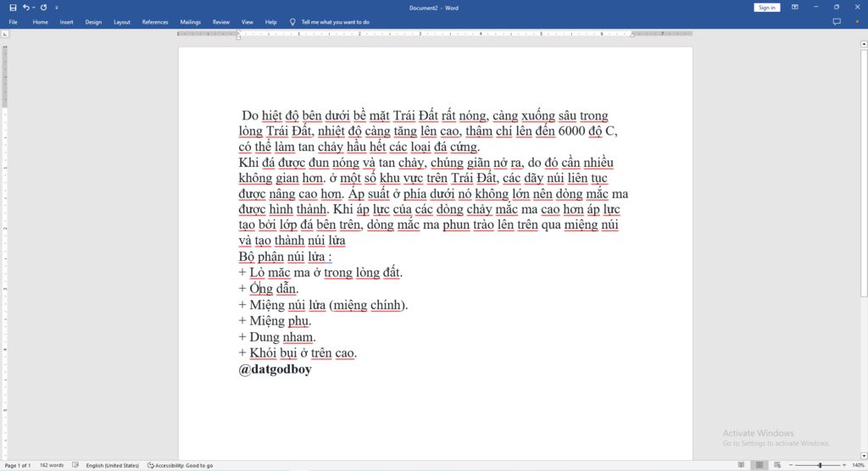Click the vertical scrollbar thumb
Screen dimensions: 868x471
click(x=864, y=173)
